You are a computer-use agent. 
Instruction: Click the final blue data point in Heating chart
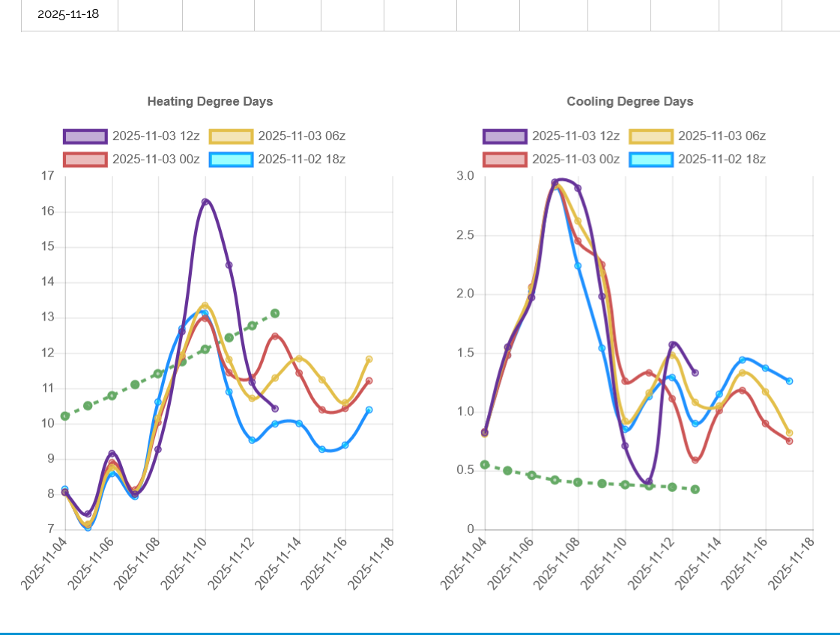pyautogui.click(x=369, y=410)
